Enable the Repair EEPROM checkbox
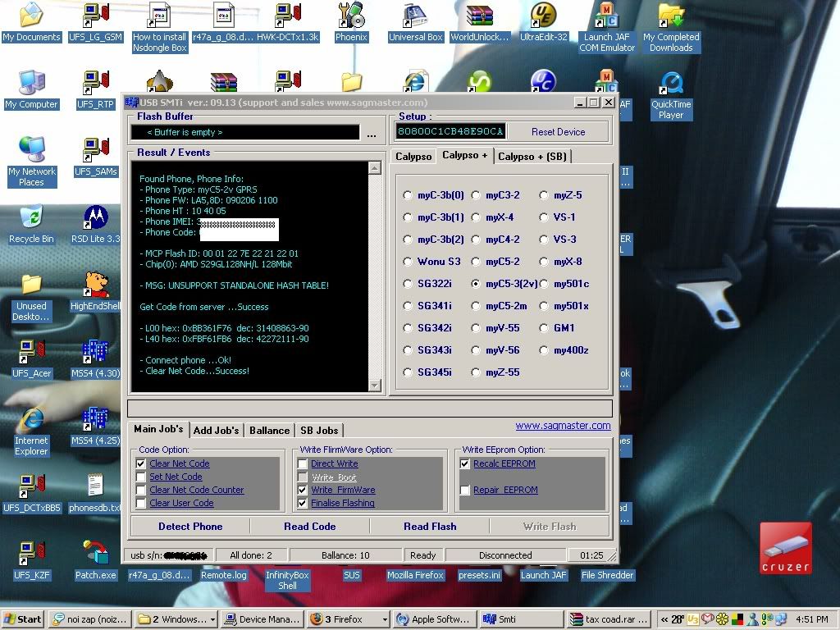 (x=465, y=491)
